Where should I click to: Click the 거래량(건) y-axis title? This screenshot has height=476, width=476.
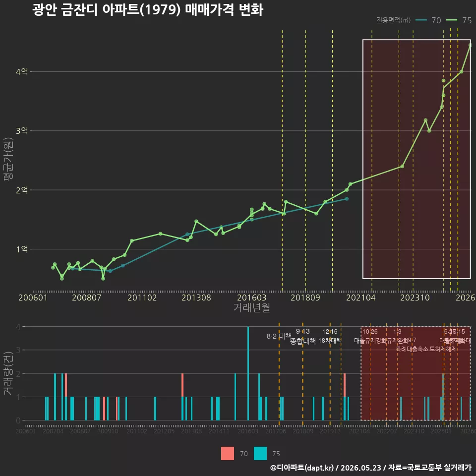(8, 373)
